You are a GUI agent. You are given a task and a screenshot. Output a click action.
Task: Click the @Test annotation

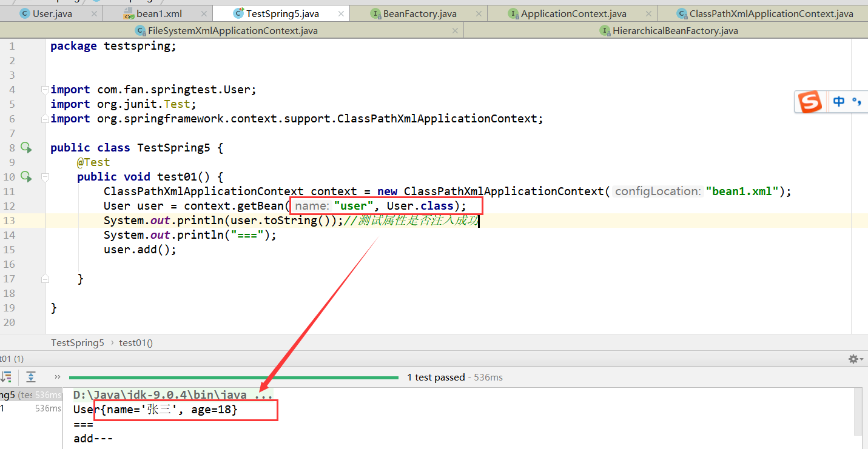tap(93, 162)
